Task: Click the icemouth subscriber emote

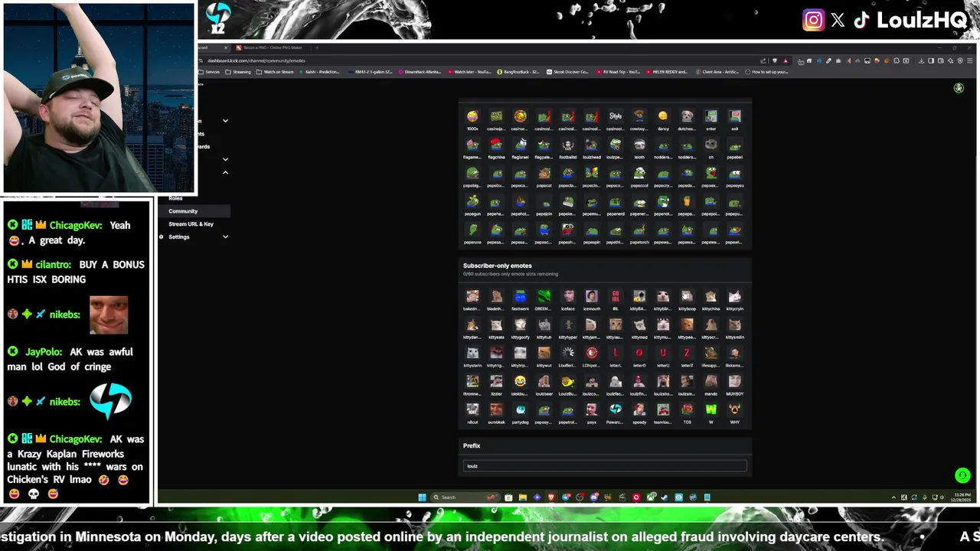Action: click(x=592, y=297)
